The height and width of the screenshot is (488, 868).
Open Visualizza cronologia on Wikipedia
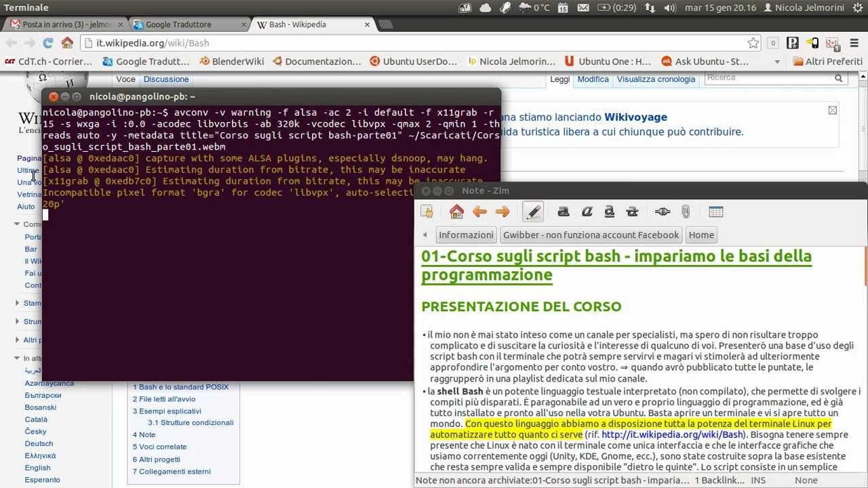click(656, 79)
